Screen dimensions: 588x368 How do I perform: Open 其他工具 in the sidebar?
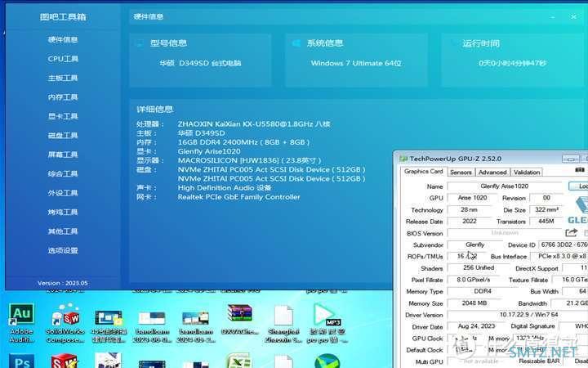[x=63, y=231]
